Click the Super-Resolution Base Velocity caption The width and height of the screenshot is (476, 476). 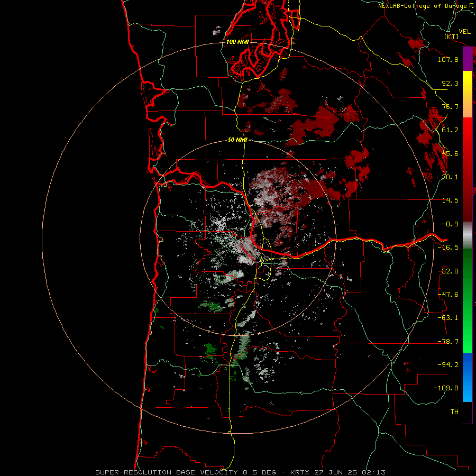pos(240,472)
